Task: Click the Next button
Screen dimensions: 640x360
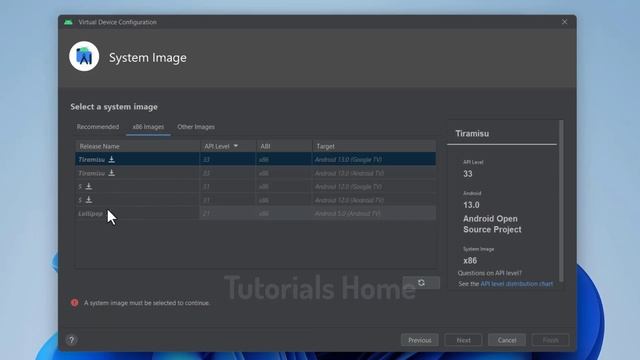Action: (463, 340)
